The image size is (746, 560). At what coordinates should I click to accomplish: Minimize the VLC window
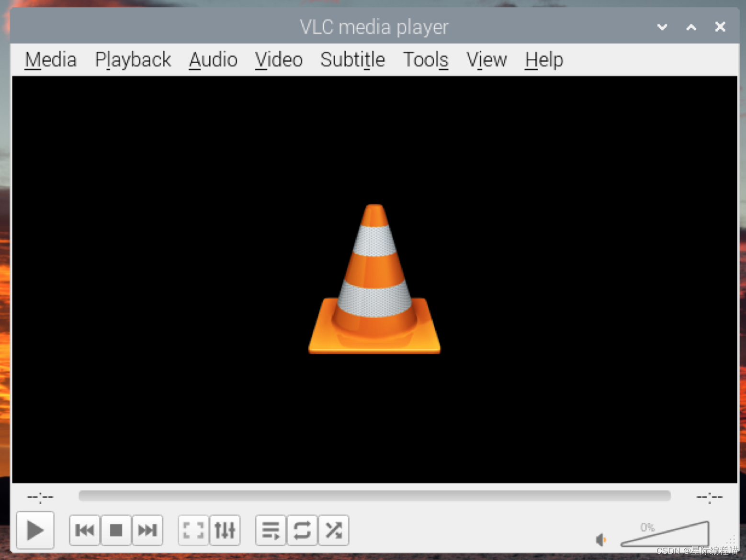pyautogui.click(x=662, y=27)
